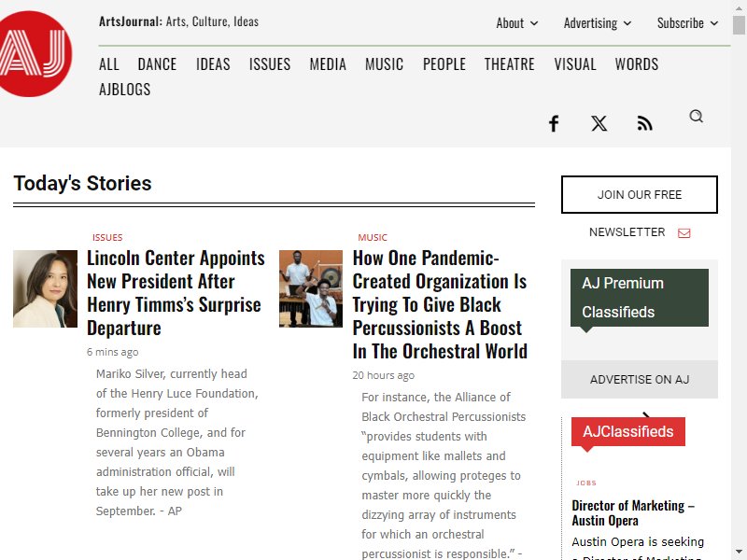Click the JOBS label in classifieds
Image resolution: width=747 pixels, height=560 pixels.
[x=586, y=483]
